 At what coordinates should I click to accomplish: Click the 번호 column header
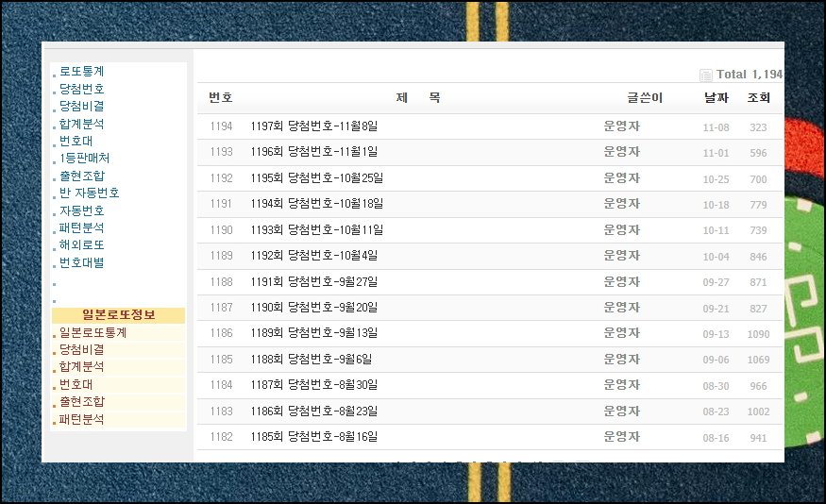[221, 97]
